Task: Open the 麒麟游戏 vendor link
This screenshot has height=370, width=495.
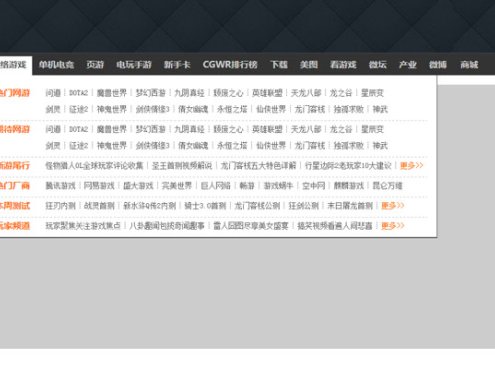Action: point(349,186)
